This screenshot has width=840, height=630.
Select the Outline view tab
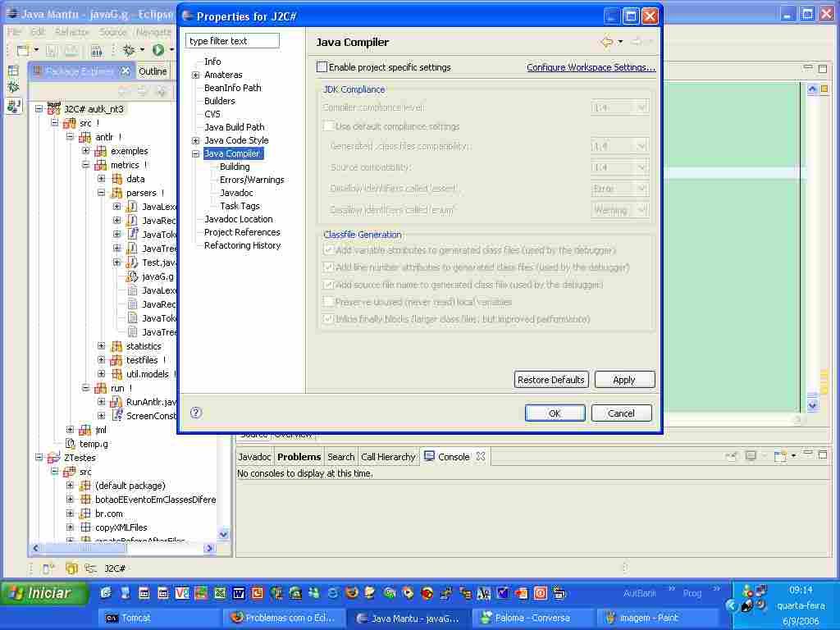point(153,71)
